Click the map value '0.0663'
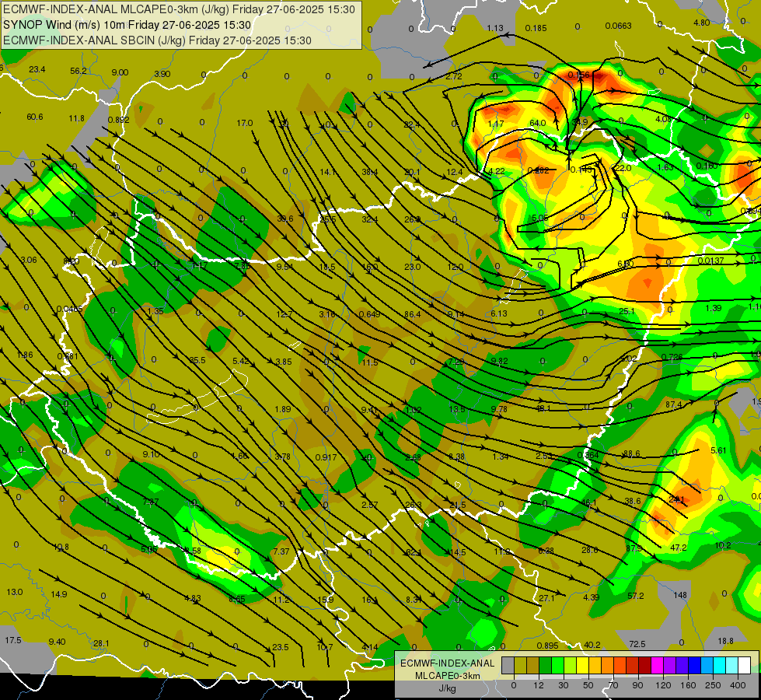Image resolution: width=761 pixels, height=700 pixels. pyautogui.click(x=618, y=26)
